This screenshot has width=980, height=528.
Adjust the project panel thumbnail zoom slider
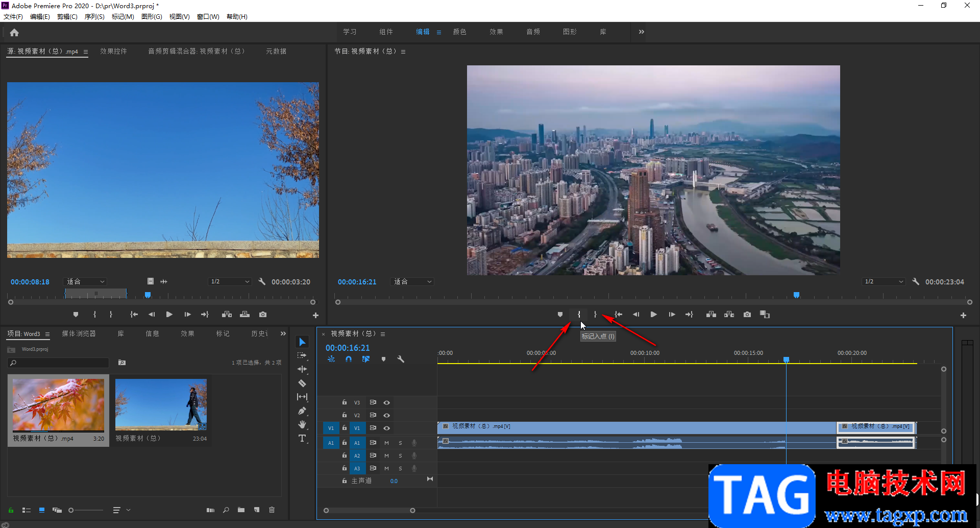(71, 510)
